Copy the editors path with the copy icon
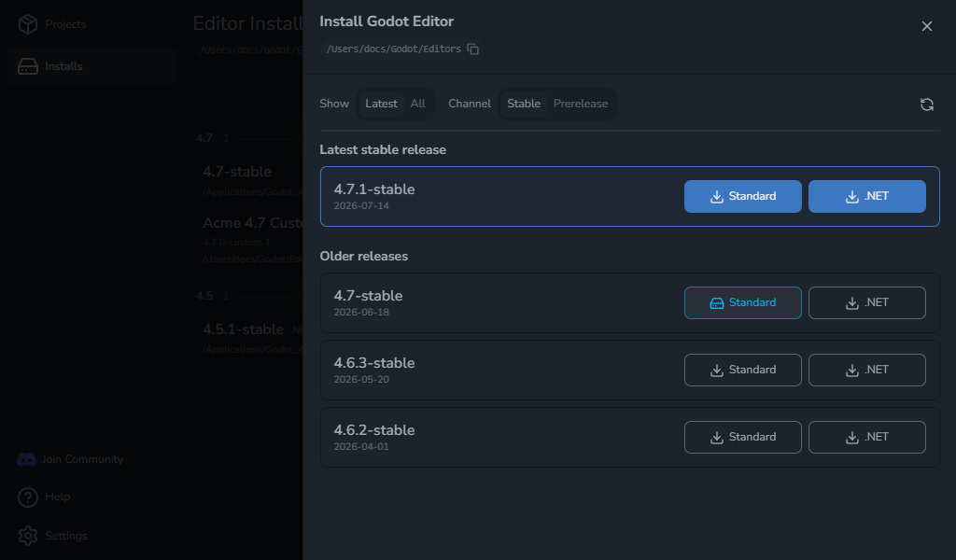Viewport: 956px width, 560px height. pos(472,49)
